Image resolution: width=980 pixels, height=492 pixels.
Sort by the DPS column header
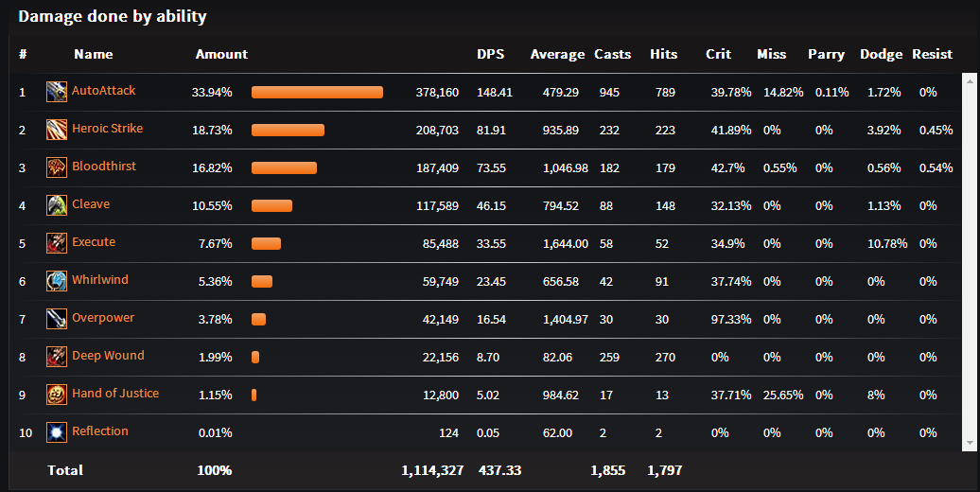(x=490, y=55)
